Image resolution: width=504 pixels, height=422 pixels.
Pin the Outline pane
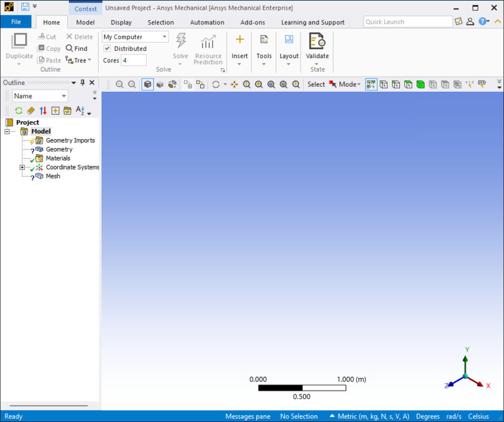[83, 83]
